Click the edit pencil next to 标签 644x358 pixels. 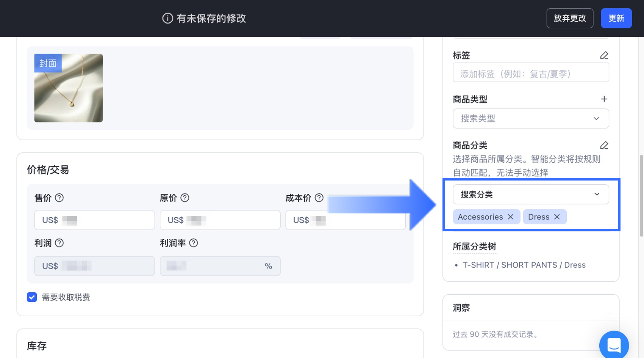(604, 55)
